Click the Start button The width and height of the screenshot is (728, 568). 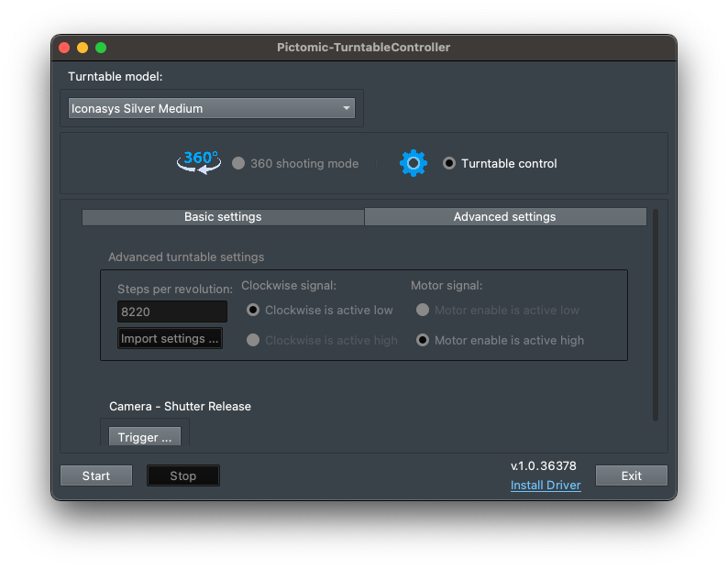click(x=96, y=475)
